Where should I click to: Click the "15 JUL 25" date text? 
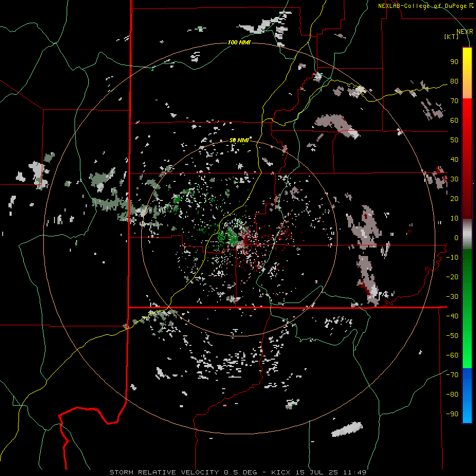316,472
